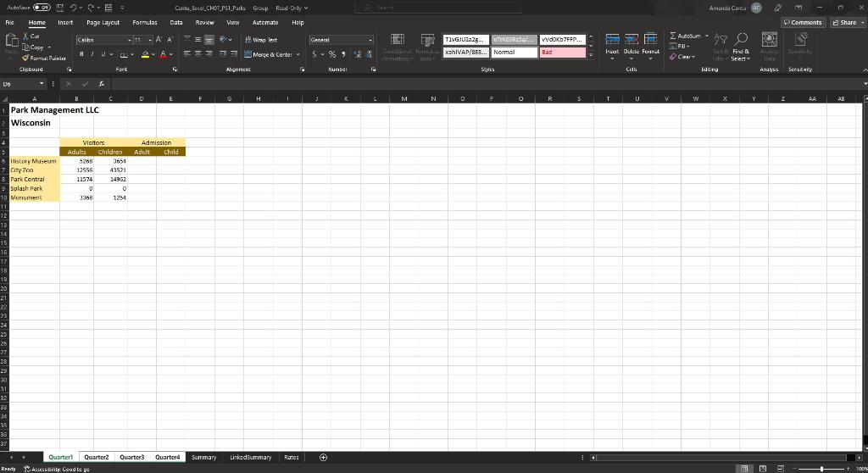
Task: Open the Borders dropdown arrow
Action: click(x=131, y=54)
